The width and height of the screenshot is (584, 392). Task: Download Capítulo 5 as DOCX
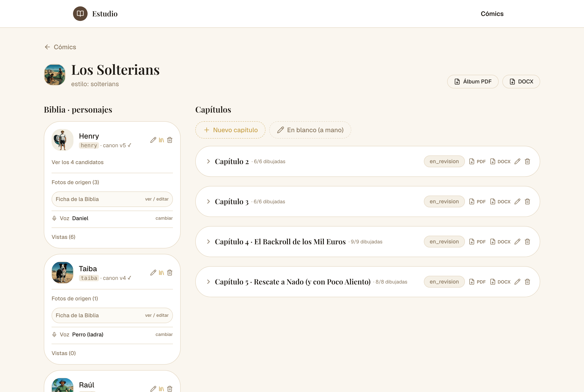[x=500, y=282]
